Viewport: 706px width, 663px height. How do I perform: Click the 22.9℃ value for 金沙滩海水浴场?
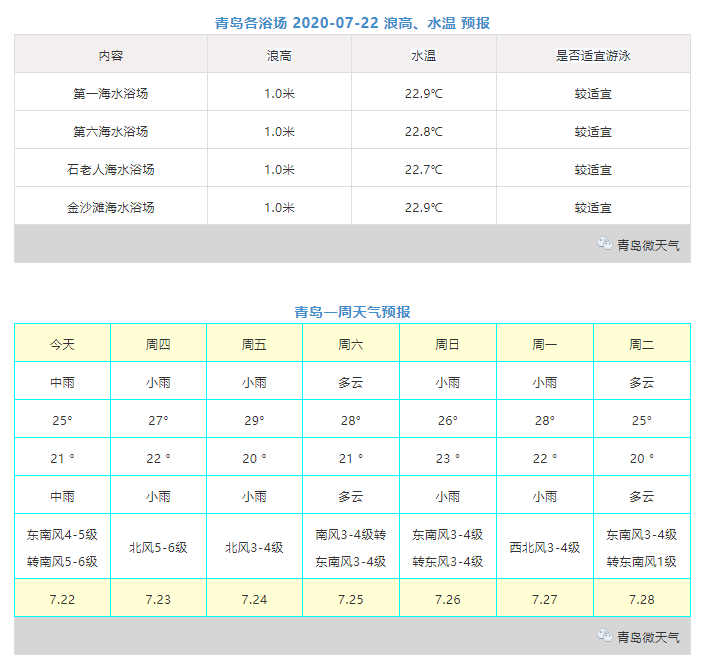pyautogui.click(x=424, y=208)
